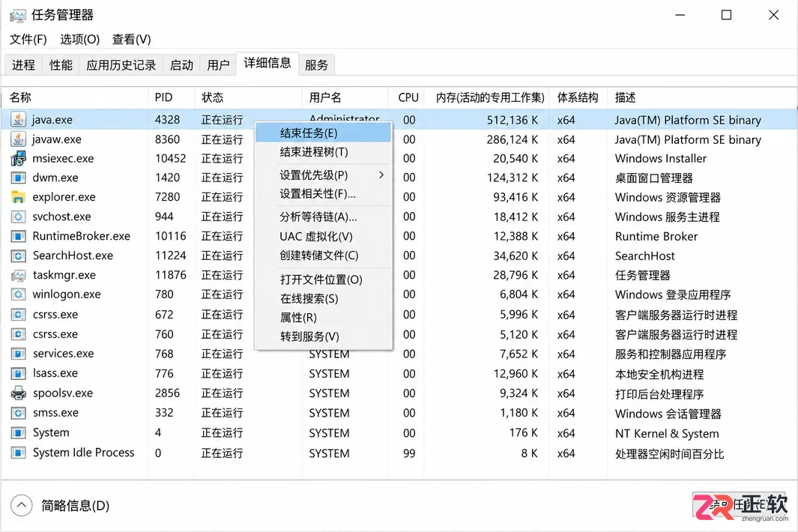Choose 分析等待链(A)... in the context menu
The width and height of the screenshot is (798, 532).
(x=323, y=217)
